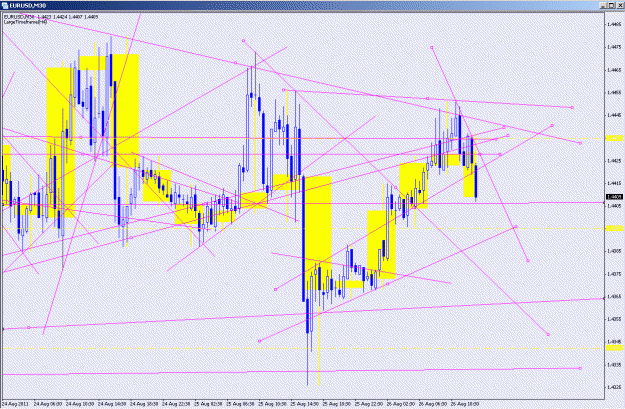This screenshot has height=409, width=625.
Task: Minimize the EURUSD,M30 chart window
Action: [603, 5]
